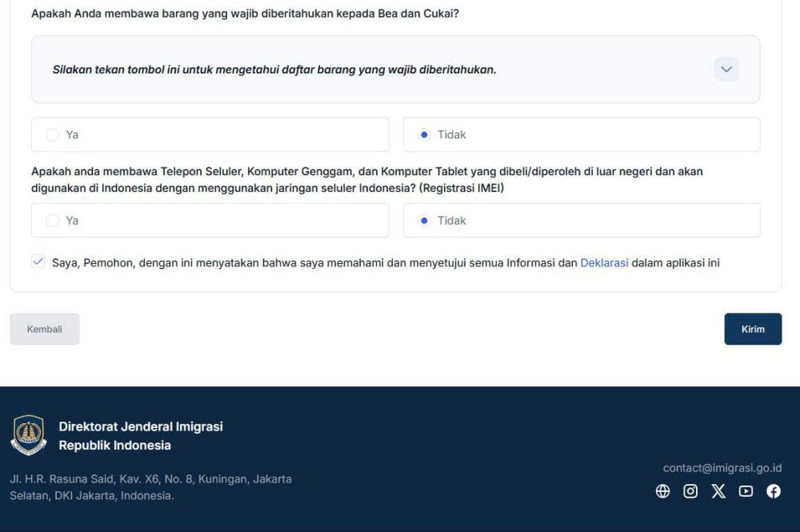Submit the form with Kirim button
This screenshot has width=800, height=532.
tap(752, 329)
